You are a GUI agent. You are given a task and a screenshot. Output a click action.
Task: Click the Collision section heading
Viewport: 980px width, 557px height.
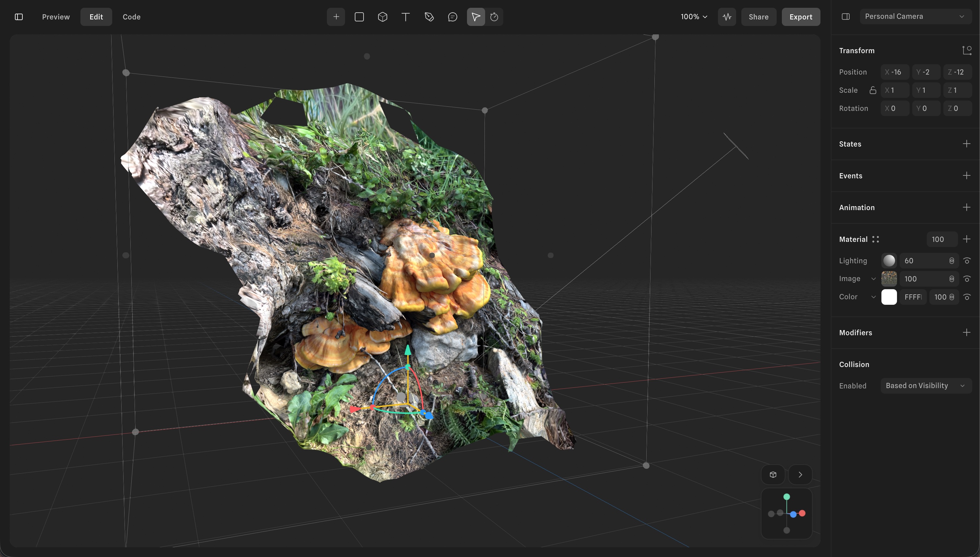coord(854,364)
